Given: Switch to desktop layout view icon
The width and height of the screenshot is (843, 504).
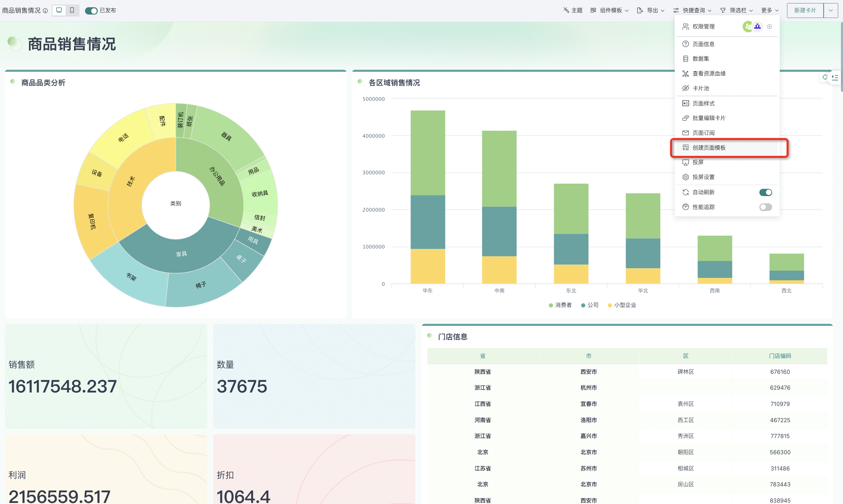Looking at the screenshot, I should (59, 10).
